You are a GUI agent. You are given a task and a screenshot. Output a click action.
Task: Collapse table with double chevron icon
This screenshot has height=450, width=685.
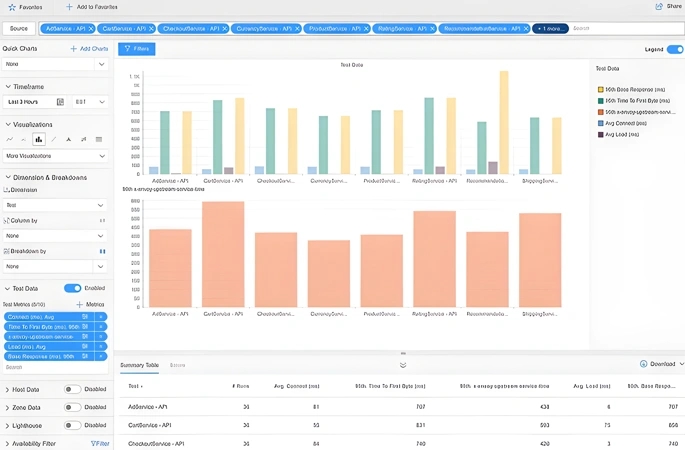pyautogui.click(x=403, y=365)
